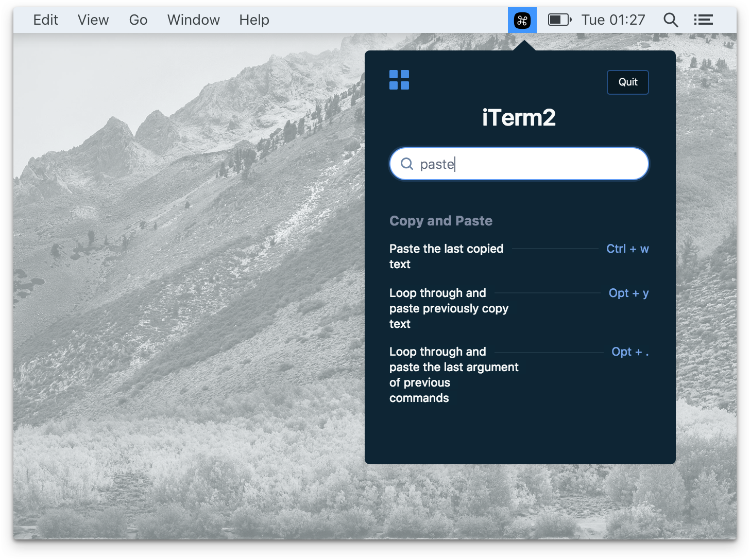This screenshot has width=750, height=560.
Task: Open the View menu
Action: [93, 20]
